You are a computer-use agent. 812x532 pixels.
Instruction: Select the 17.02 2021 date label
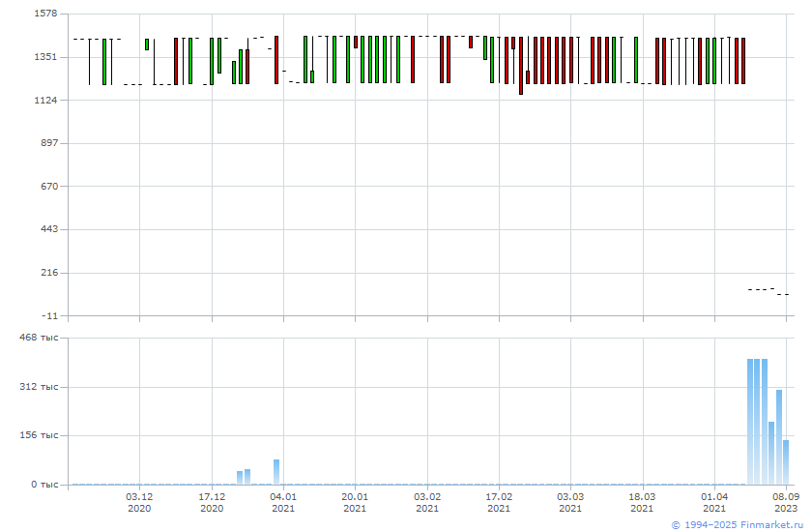499,502
